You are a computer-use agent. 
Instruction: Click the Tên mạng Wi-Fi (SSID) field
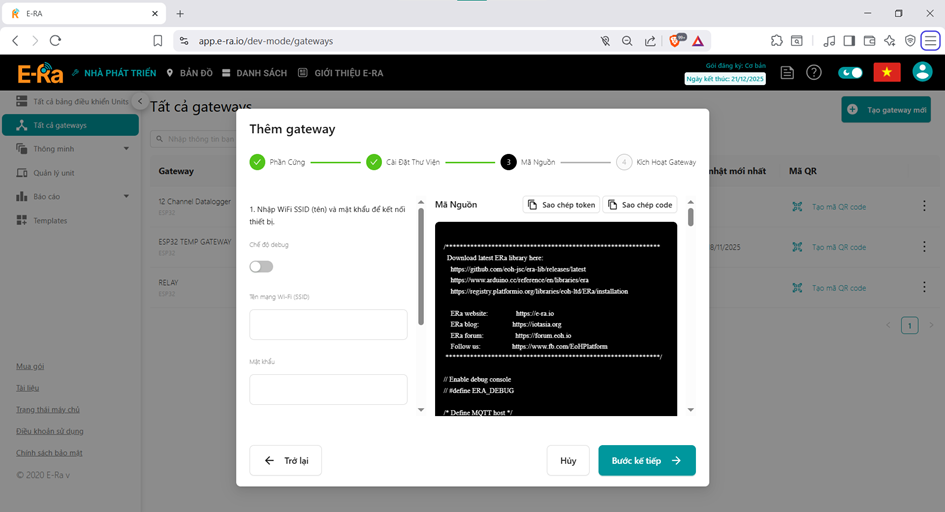tap(328, 324)
